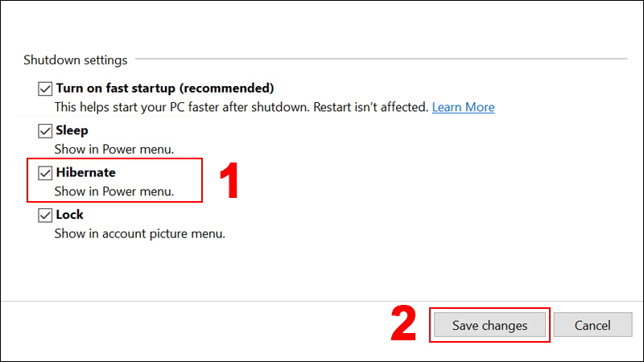Click the horizontal separator above the buttons
The image size is (644, 362).
pos(322,302)
